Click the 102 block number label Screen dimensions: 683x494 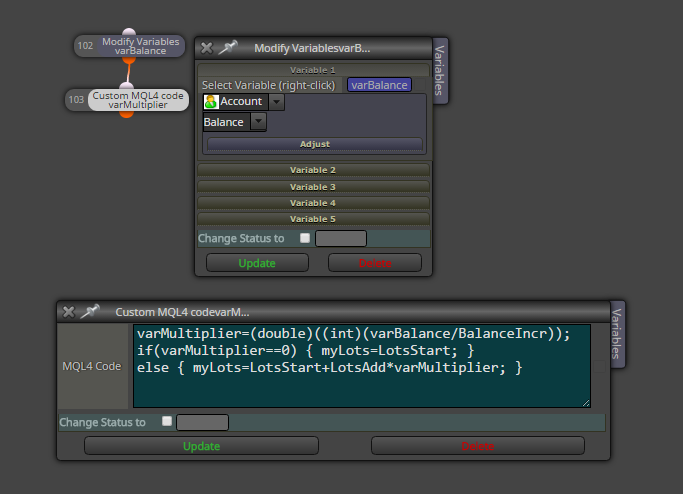point(85,46)
